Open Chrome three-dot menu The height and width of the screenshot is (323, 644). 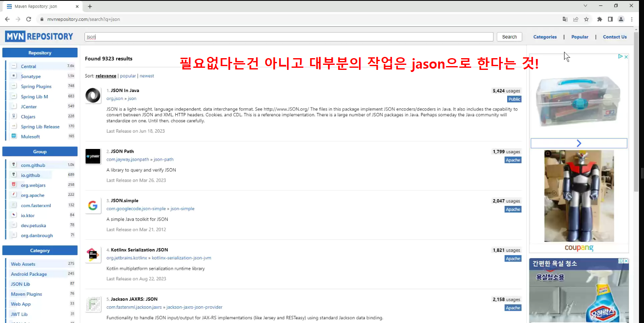click(632, 19)
